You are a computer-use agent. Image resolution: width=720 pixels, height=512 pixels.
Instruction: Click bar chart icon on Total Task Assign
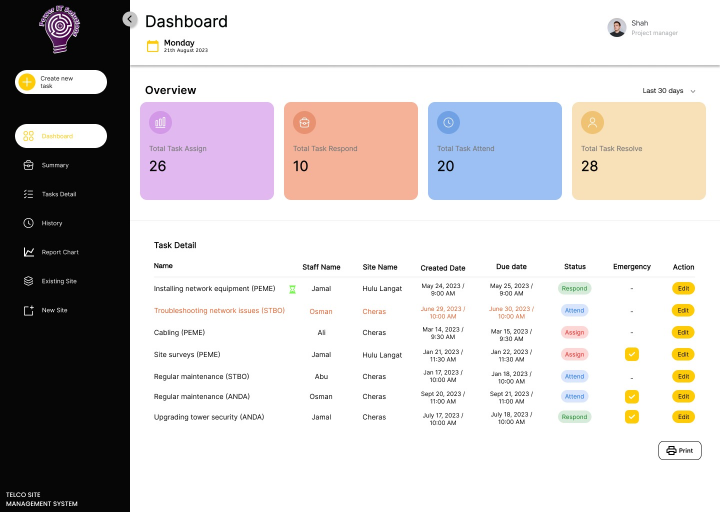click(x=160, y=123)
